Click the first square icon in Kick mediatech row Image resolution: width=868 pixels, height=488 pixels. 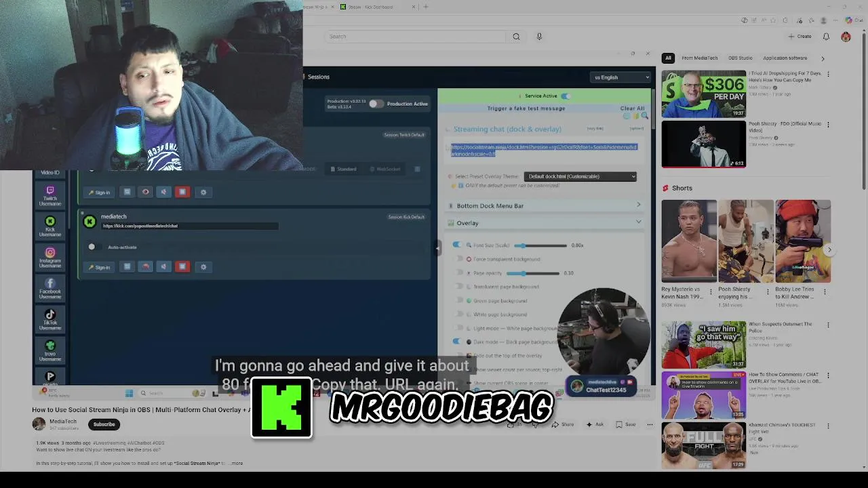click(x=127, y=267)
